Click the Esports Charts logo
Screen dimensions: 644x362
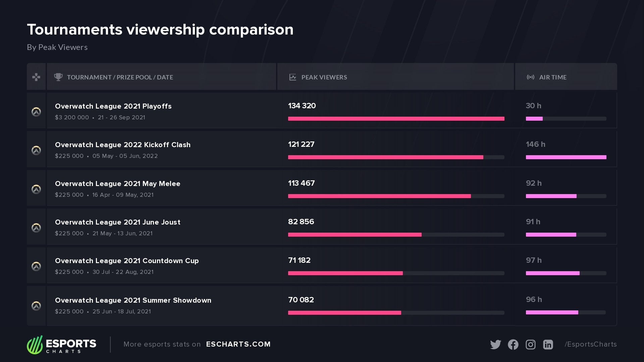point(61,345)
